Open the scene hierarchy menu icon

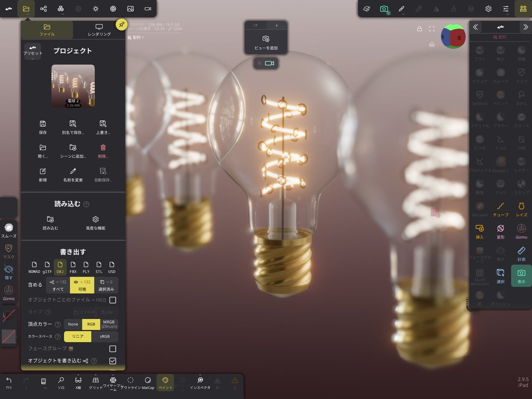tap(43, 8)
